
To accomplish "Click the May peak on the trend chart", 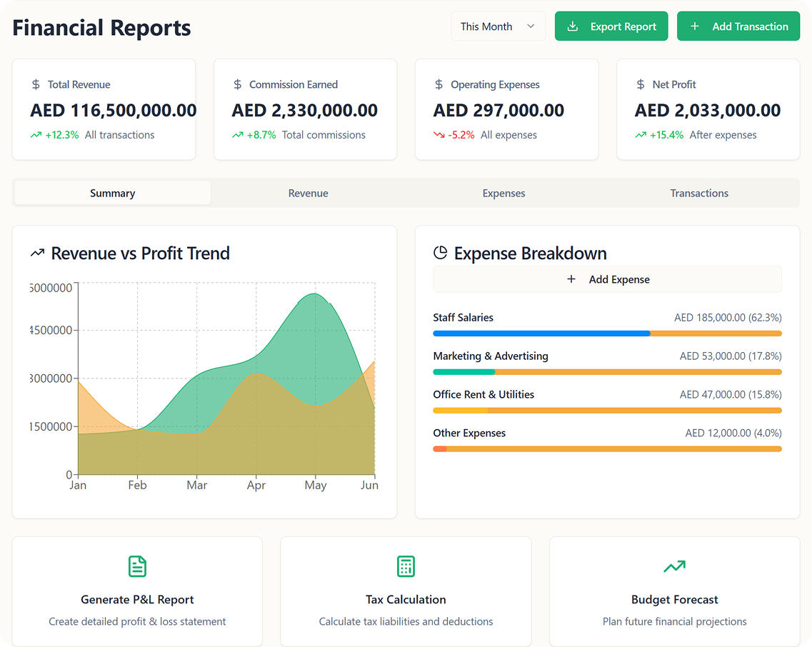I will [x=314, y=294].
